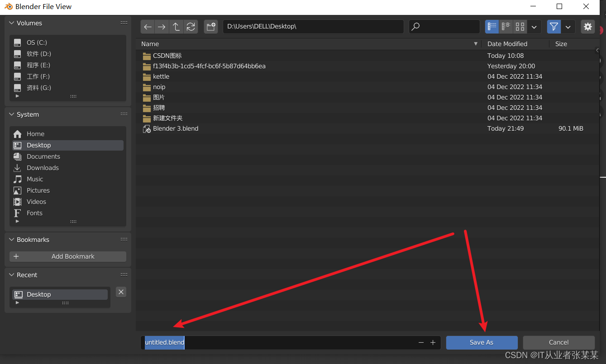Toggle file filtering funnel icon
Viewport: 606px width, 364px height.
tap(554, 27)
